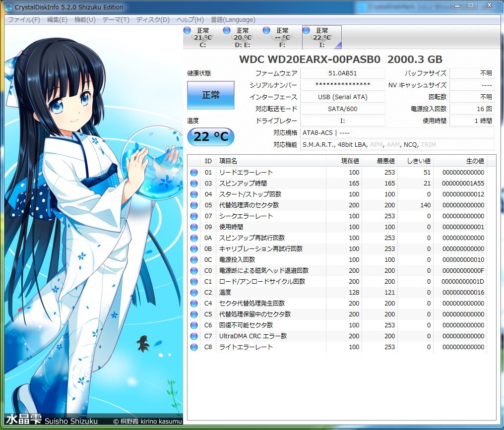Click status orb for ライトエラーレート row
The height and width of the screenshot is (430, 504).
(194, 347)
